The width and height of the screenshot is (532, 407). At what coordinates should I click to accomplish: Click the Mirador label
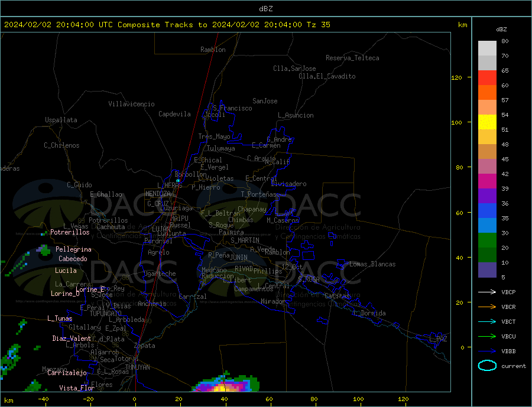[274, 301]
